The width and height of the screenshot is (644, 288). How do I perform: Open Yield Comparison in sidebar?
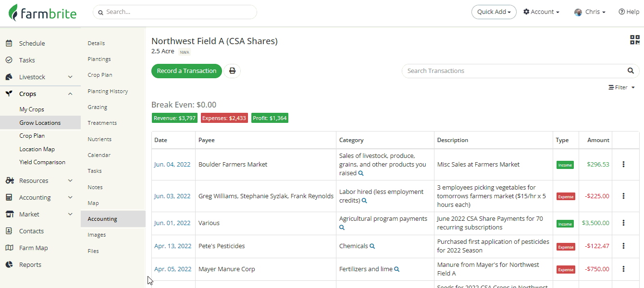click(42, 162)
